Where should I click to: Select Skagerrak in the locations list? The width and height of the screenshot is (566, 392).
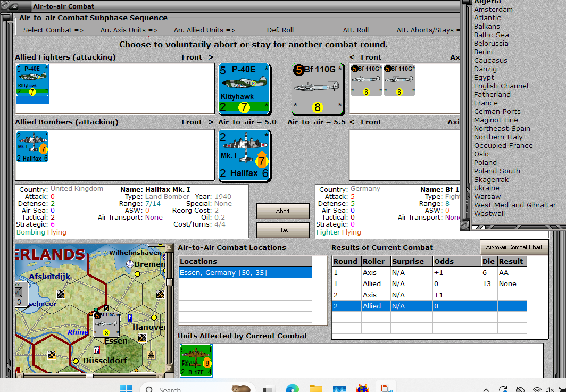point(491,179)
